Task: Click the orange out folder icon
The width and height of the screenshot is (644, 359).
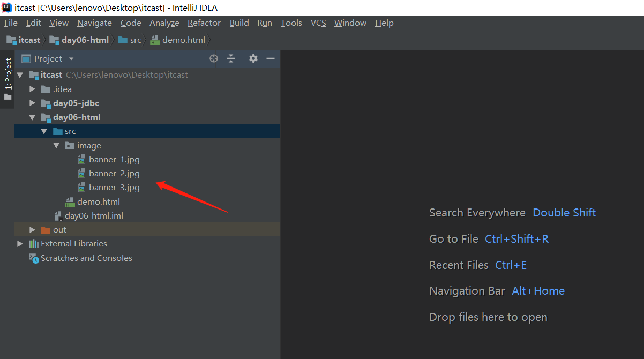Action: click(46, 229)
